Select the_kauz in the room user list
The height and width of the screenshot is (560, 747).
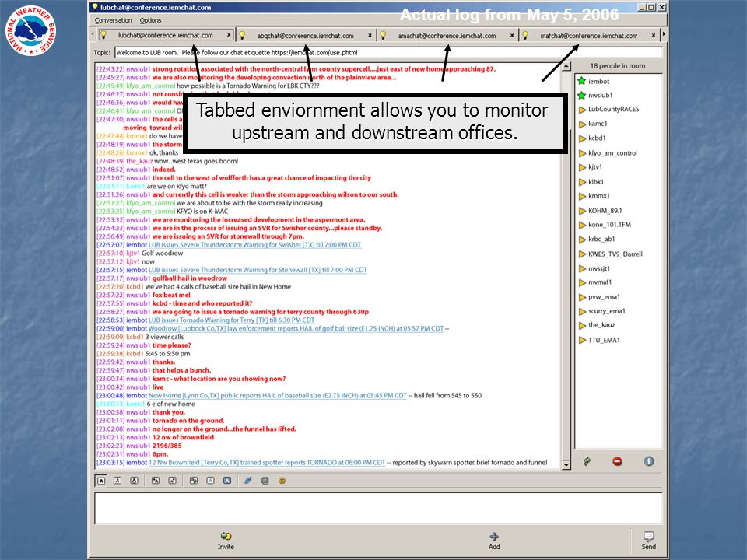click(601, 325)
